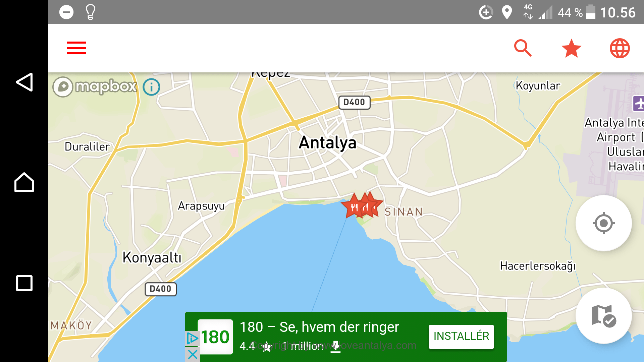Tap the airport plane icon on map
The height and width of the screenshot is (362, 644).
(638, 104)
